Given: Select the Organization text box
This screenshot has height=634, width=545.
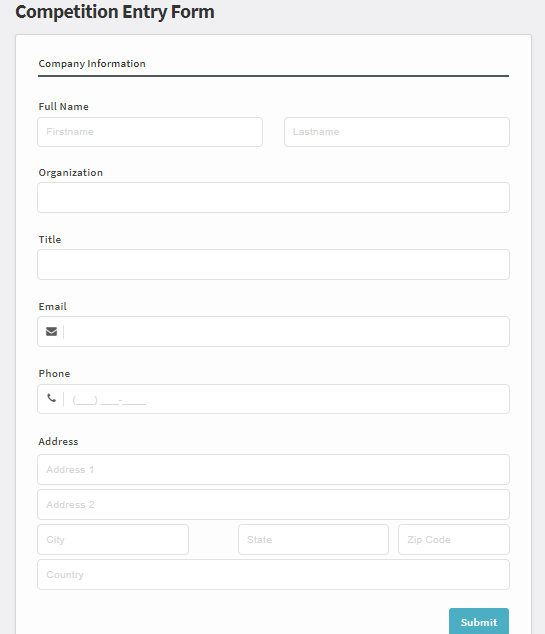Looking at the screenshot, I should 273,197.
